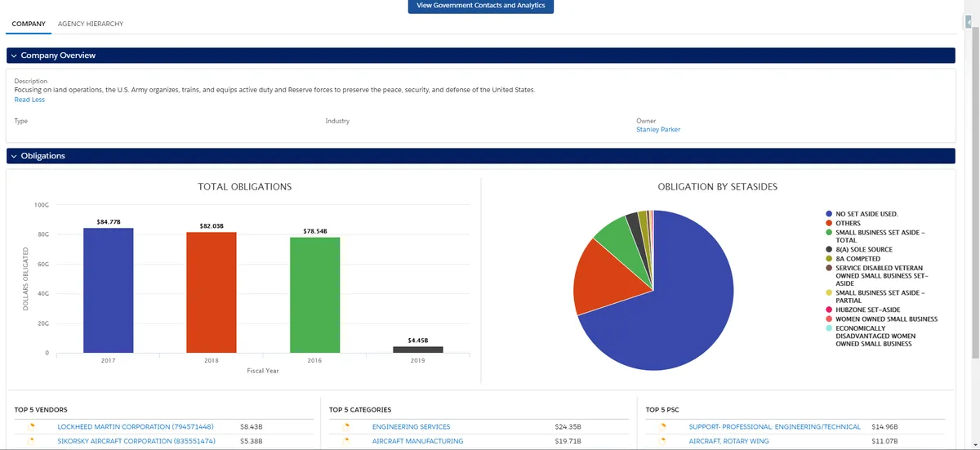Click the $82.03B bar label

[x=212, y=225]
